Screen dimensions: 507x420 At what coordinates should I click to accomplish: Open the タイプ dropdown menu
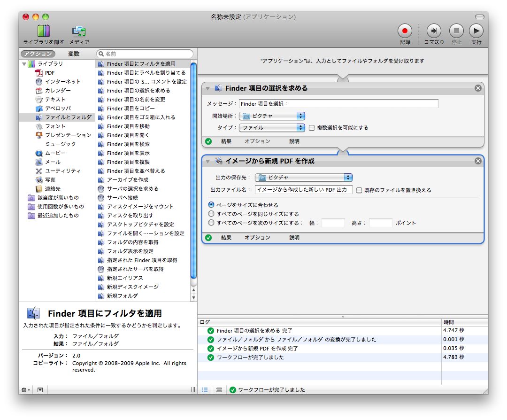pos(272,128)
